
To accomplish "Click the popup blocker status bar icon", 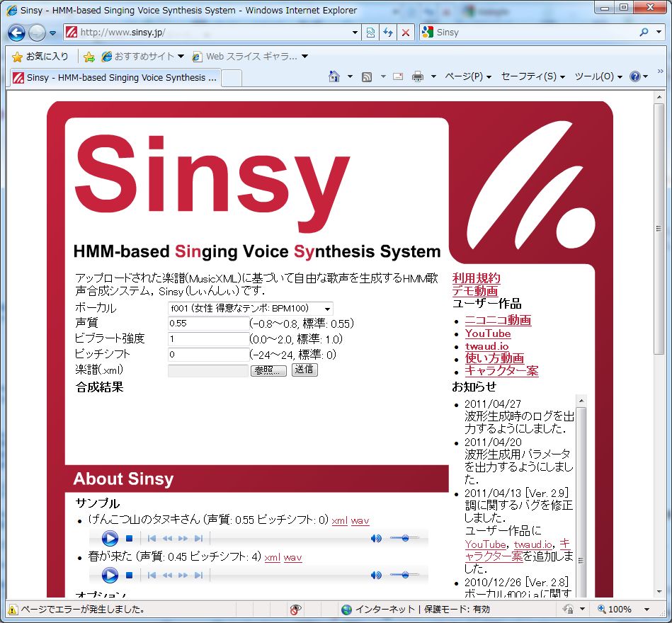I will tap(296, 610).
